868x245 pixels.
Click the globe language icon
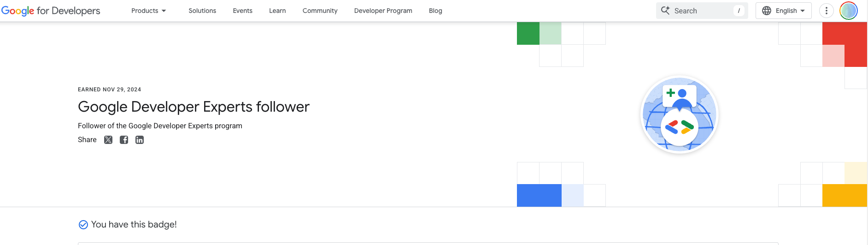click(767, 11)
